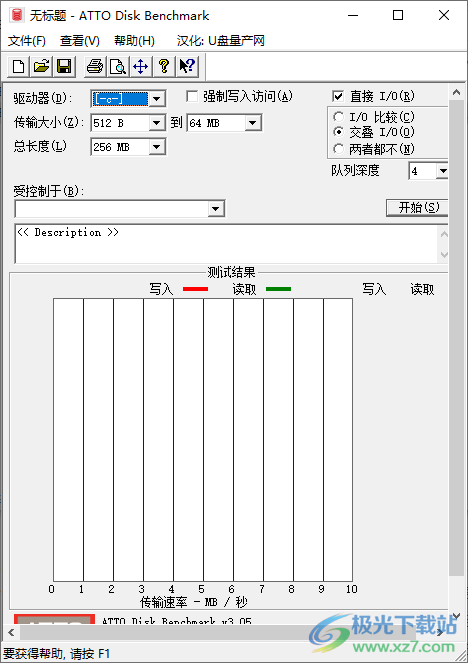Click the main vertical scrollbar thumb
The image size is (468, 663).
tap(456, 338)
